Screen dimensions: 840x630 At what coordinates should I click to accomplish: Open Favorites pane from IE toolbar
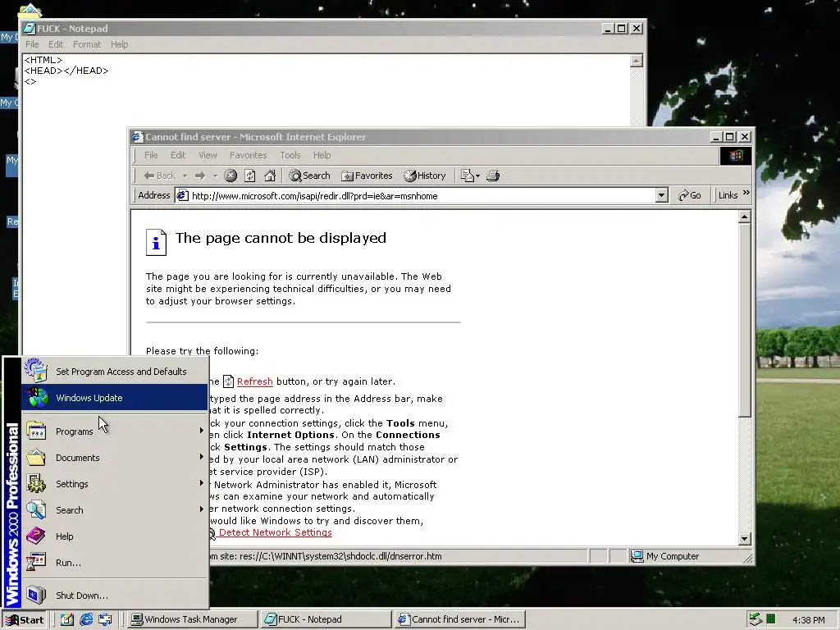pyautogui.click(x=367, y=176)
